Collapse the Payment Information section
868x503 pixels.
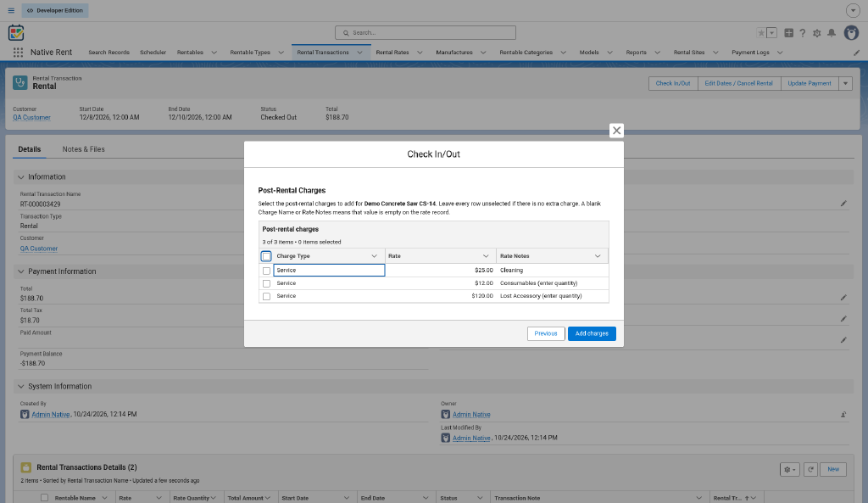click(21, 271)
